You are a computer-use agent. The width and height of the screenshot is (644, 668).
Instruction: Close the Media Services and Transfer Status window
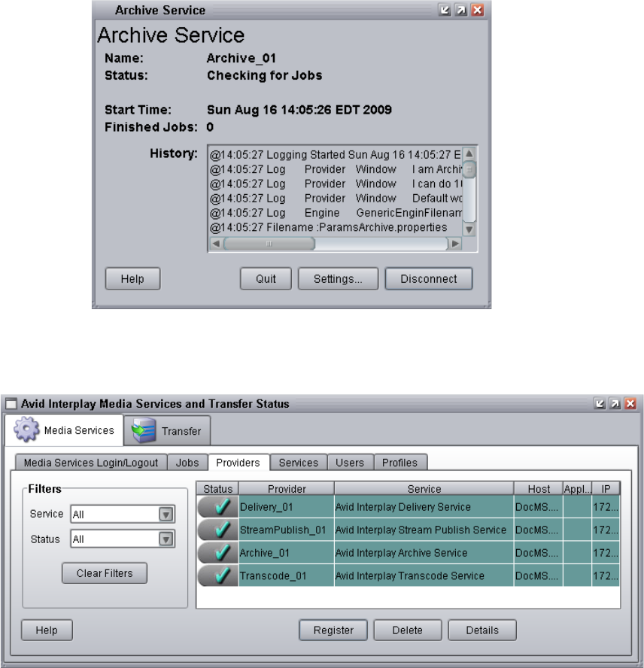pyautogui.click(x=630, y=403)
